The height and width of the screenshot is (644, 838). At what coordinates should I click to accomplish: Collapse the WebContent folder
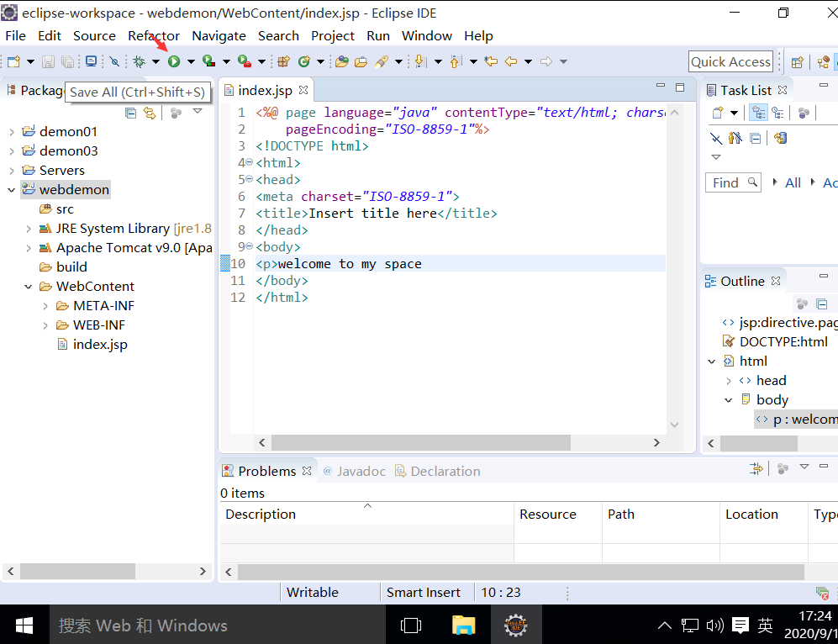(29, 287)
